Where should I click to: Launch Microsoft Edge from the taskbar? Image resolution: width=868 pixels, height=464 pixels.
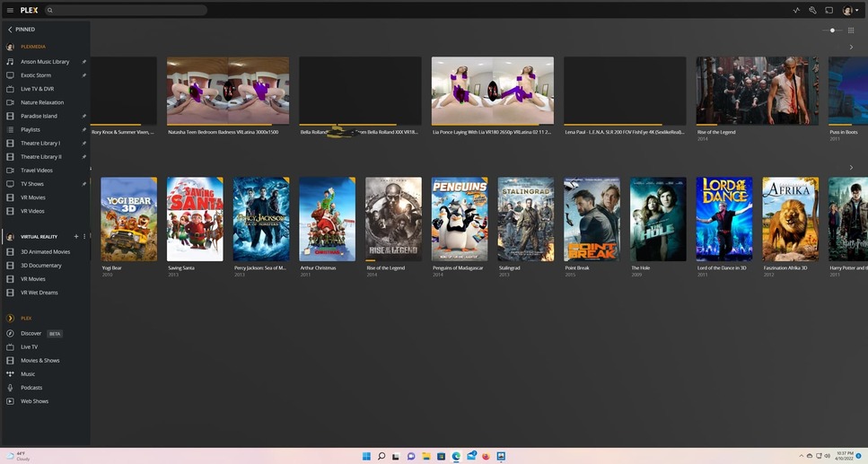click(456, 456)
